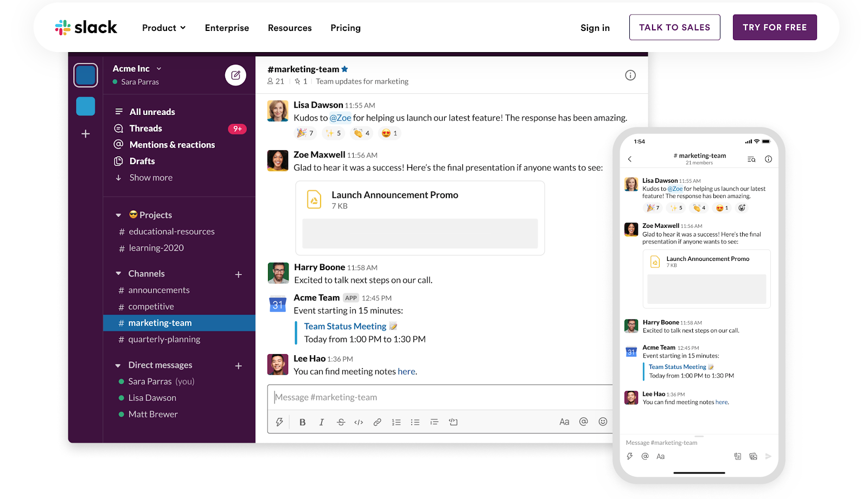The height and width of the screenshot is (499, 868).
Task: Collapse the Channels section
Action: tap(118, 274)
